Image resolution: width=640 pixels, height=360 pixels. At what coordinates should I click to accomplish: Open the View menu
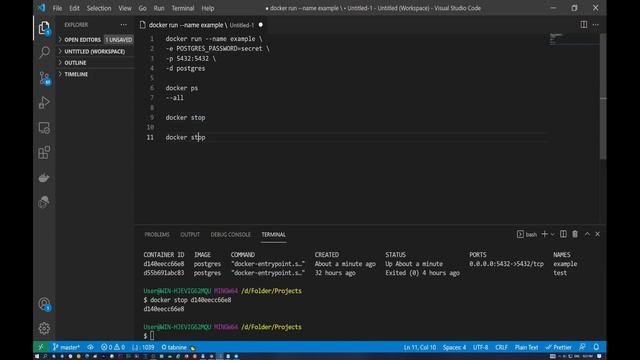point(125,8)
